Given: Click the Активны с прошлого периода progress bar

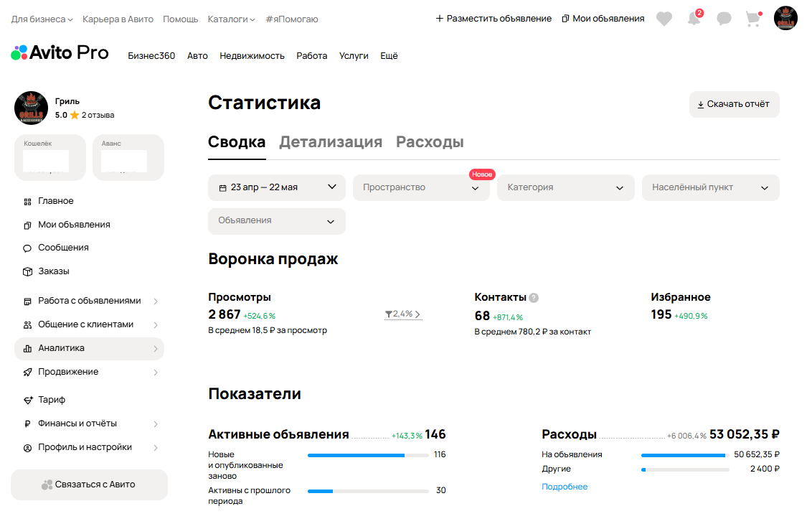Looking at the screenshot, I should pos(368,491).
